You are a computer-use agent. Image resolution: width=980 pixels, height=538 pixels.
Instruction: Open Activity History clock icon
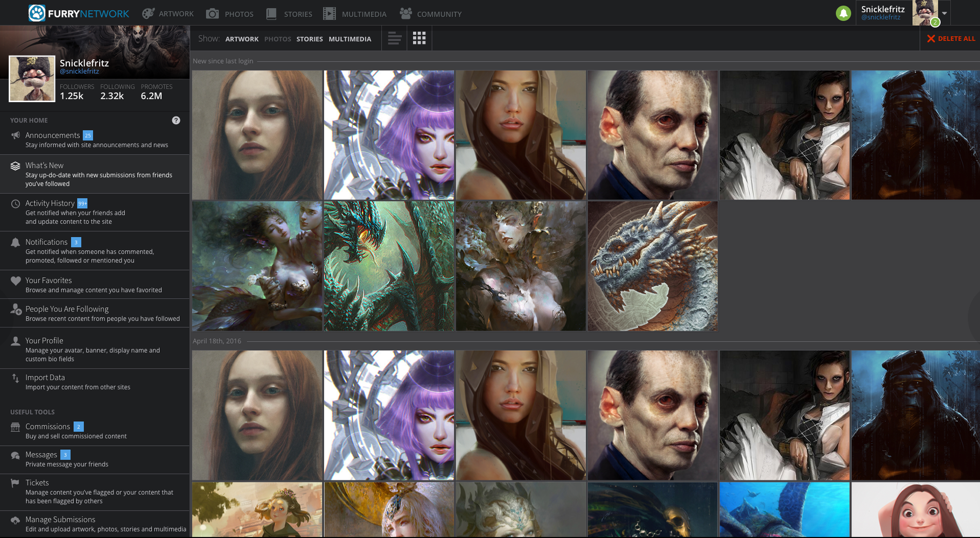pyautogui.click(x=16, y=204)
